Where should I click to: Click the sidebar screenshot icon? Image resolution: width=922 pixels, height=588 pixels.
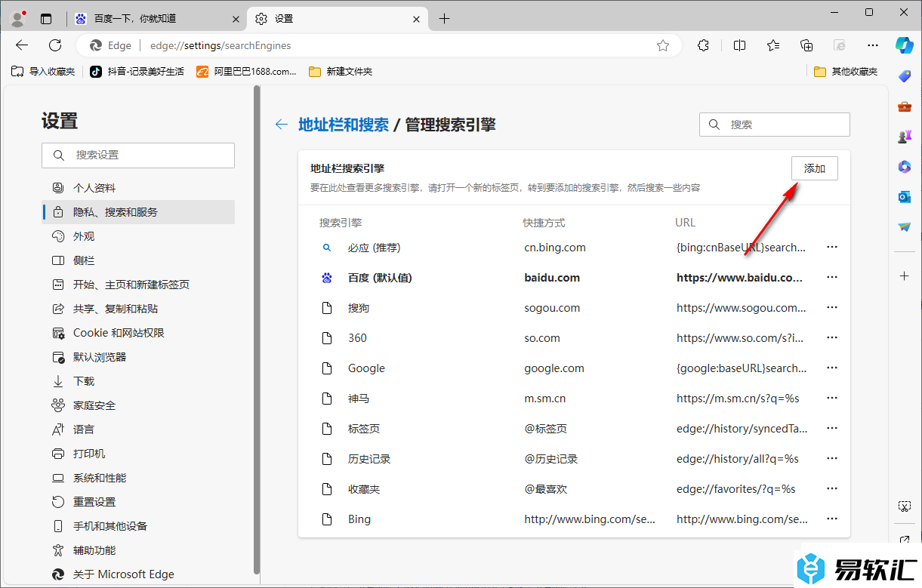[905, 506]
